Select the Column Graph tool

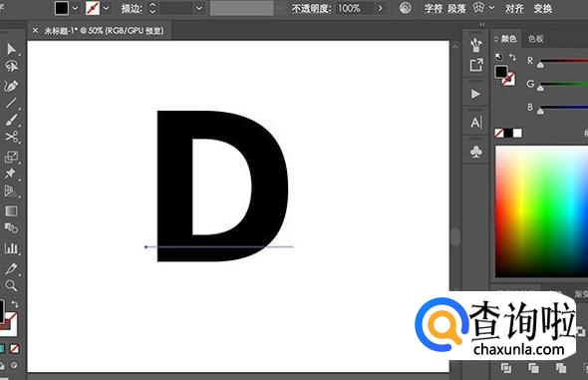tap(11, 248)
